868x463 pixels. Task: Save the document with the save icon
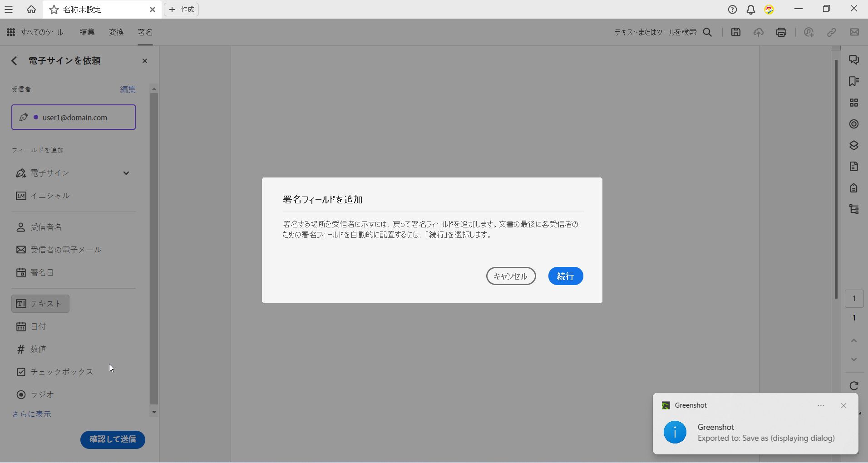(x=735, y=32)
